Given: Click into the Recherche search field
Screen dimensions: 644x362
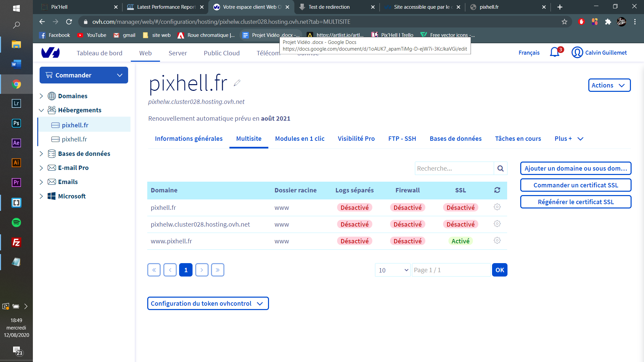Looking at the screenshot, I should 454,168.
